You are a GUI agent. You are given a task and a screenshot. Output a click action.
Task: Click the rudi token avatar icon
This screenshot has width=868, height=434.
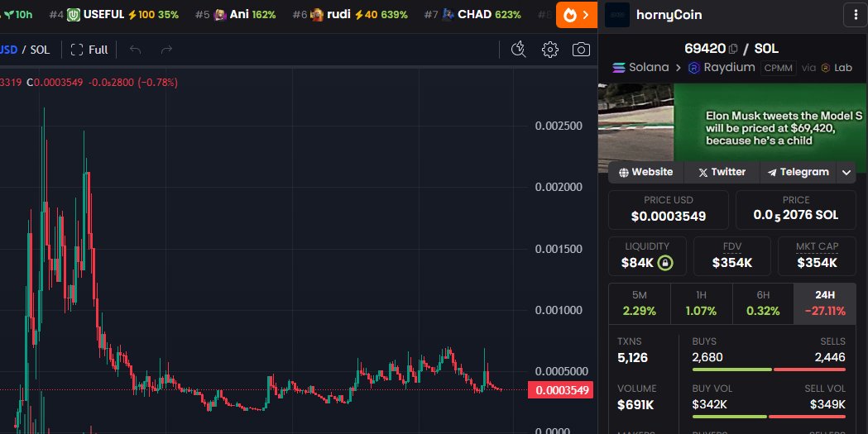(317, 15)
